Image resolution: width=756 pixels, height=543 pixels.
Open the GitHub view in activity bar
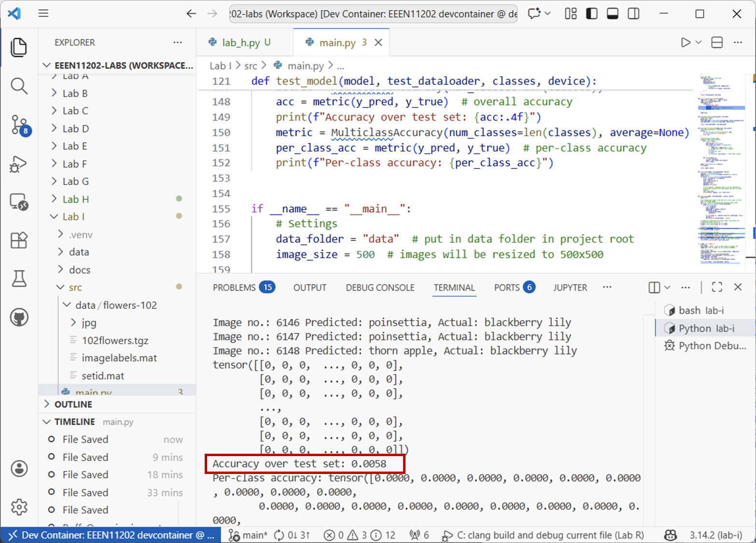pyautogui.click(x=19, y=318)
